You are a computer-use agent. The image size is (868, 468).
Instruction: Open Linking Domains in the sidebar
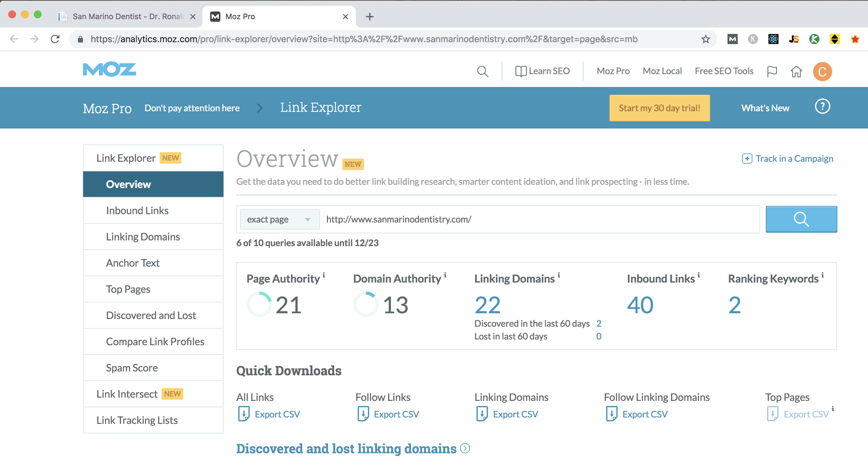point(153,237)
